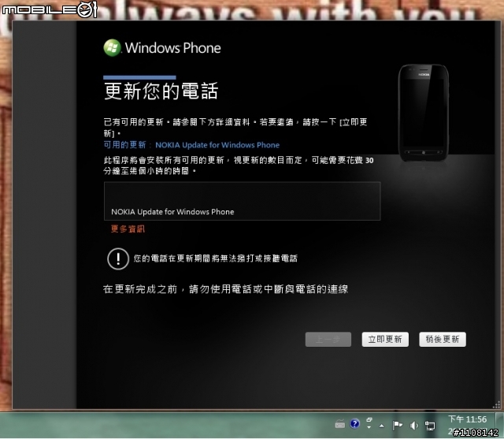
Task: Show hidden tray icons arrow
Action: click(381, 426)
